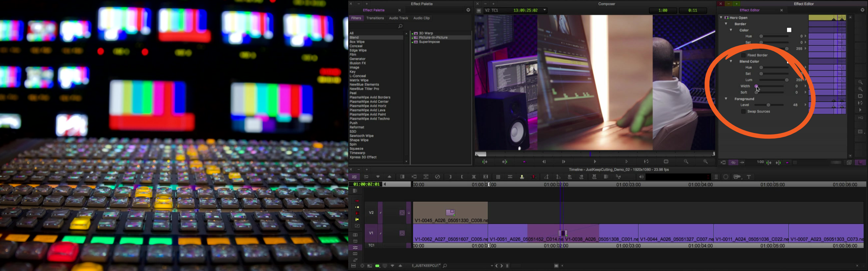Click the Picture-in-Picture effect icon on V2 clip
Screen dimensions: 868x271
[x=450, y=212]
